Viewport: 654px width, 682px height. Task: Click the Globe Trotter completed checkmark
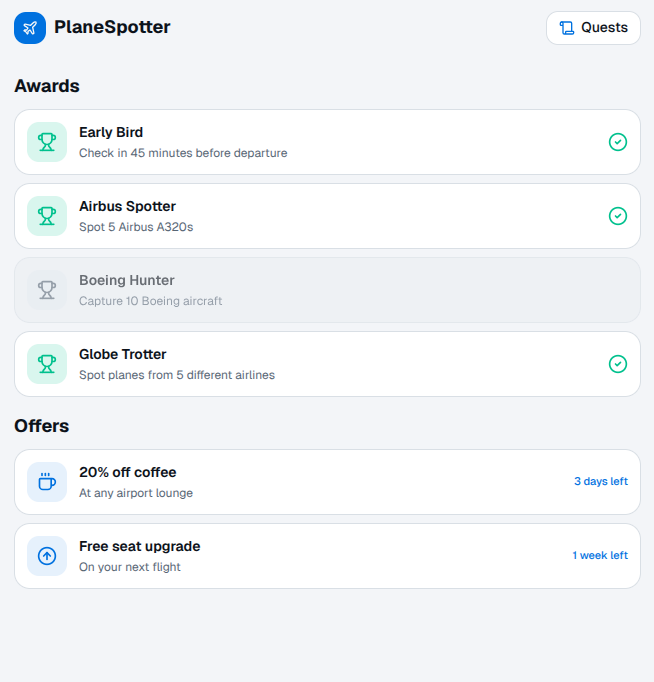(x=618, y=364)
